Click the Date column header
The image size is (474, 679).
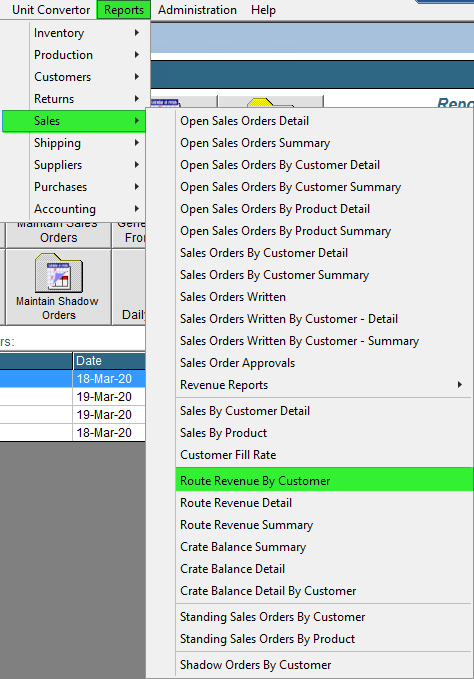coord(109,361)
